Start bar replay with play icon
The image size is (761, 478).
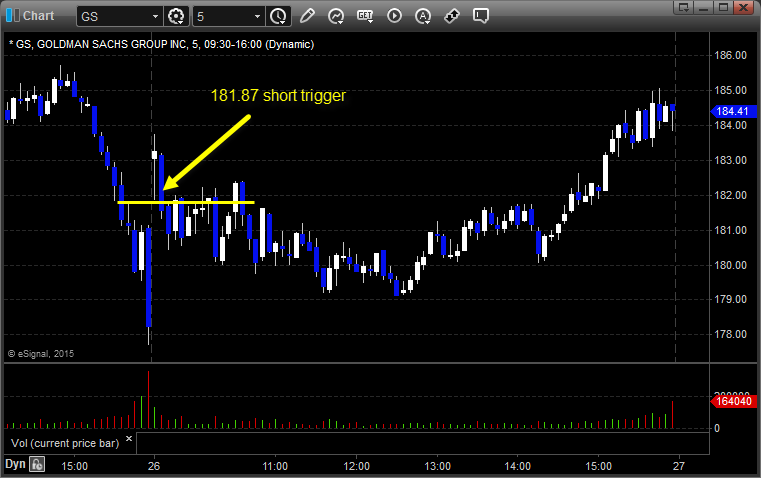pyautogui.click(x=395, y=16)
